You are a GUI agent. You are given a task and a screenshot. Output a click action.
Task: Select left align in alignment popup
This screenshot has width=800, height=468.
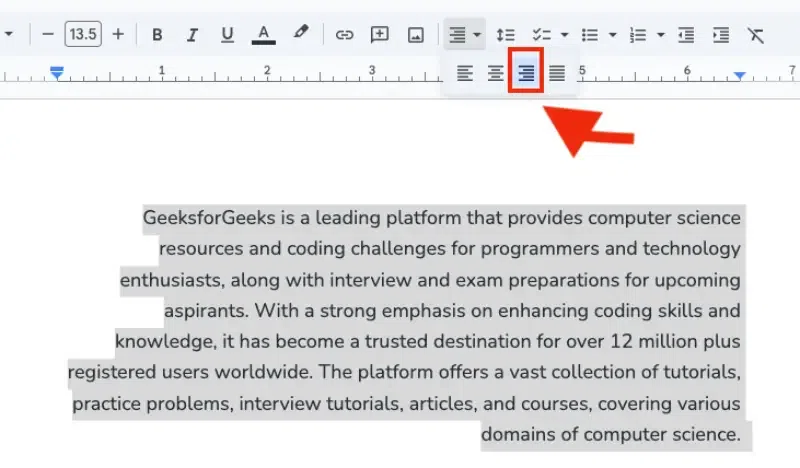tap(464, 73)
